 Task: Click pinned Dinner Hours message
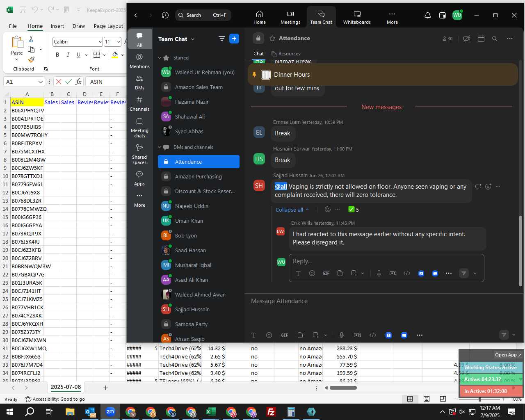382,75
